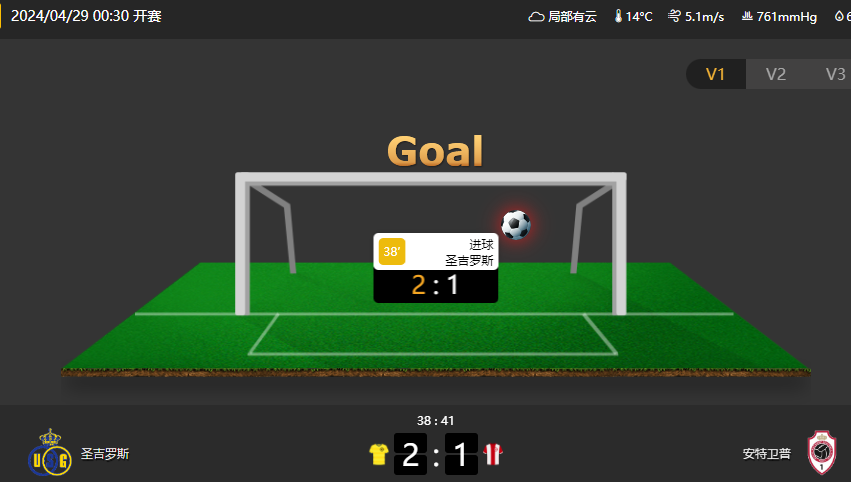Click the away score digit 1

[461, 454]
